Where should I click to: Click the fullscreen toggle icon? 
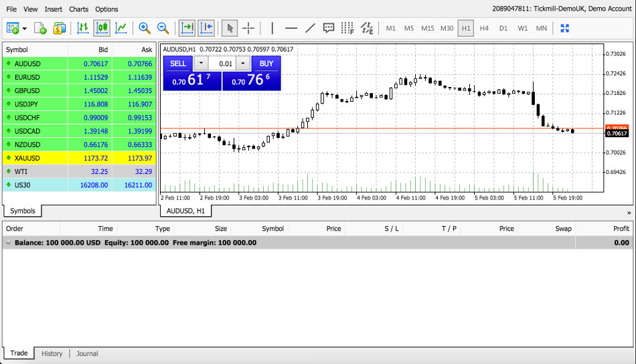(x=564, y=28)
